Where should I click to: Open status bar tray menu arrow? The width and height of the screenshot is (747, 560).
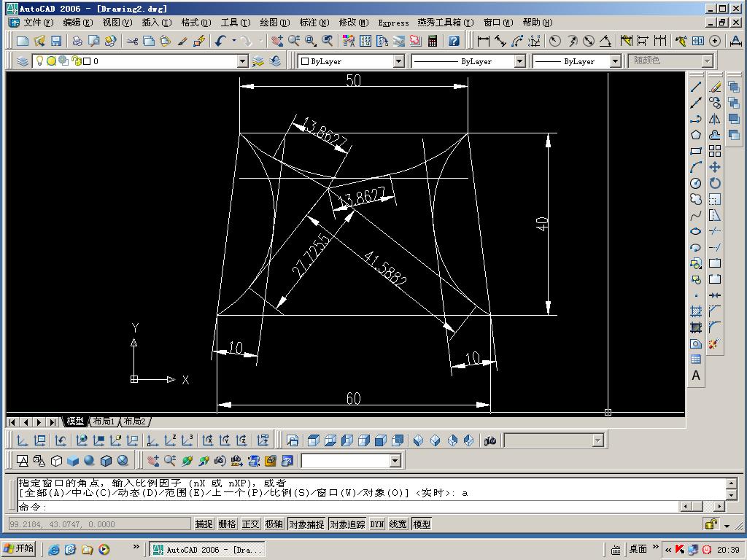pos(727,526)
